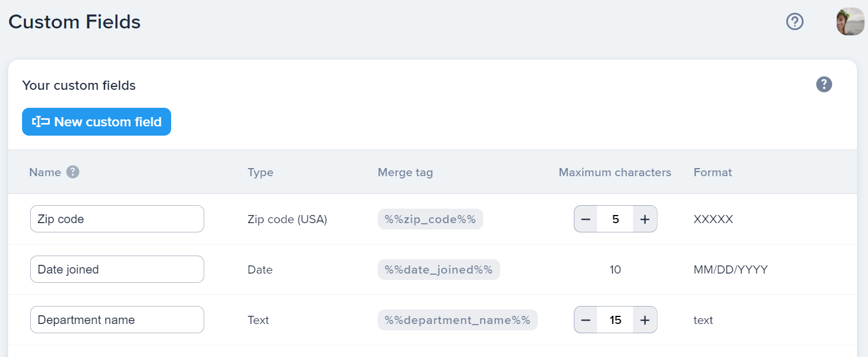Click New custom field button
The height and width of the screenshot is (357, 868).
[x=96, y=122]
